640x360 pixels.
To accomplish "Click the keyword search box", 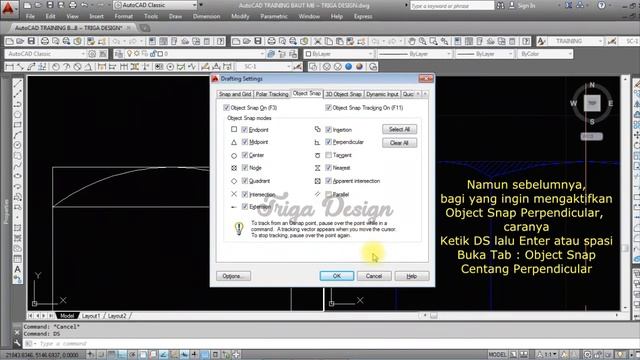I will [452, 5].
